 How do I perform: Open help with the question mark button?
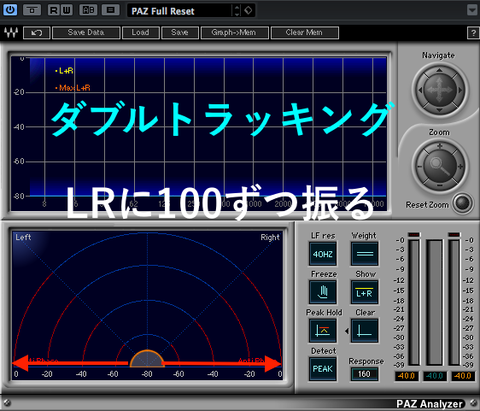pos(473,33)
